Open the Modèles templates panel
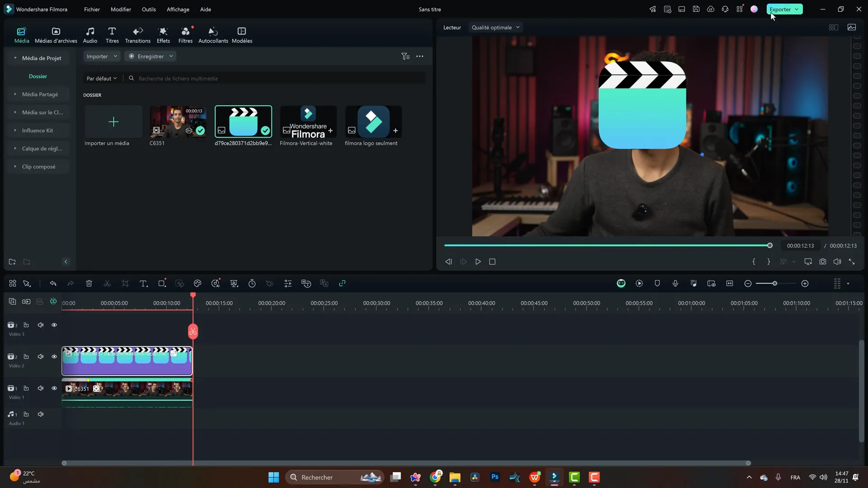Viewport: 868px width, 488px height. pyautogui.click(x=242, y=35)
